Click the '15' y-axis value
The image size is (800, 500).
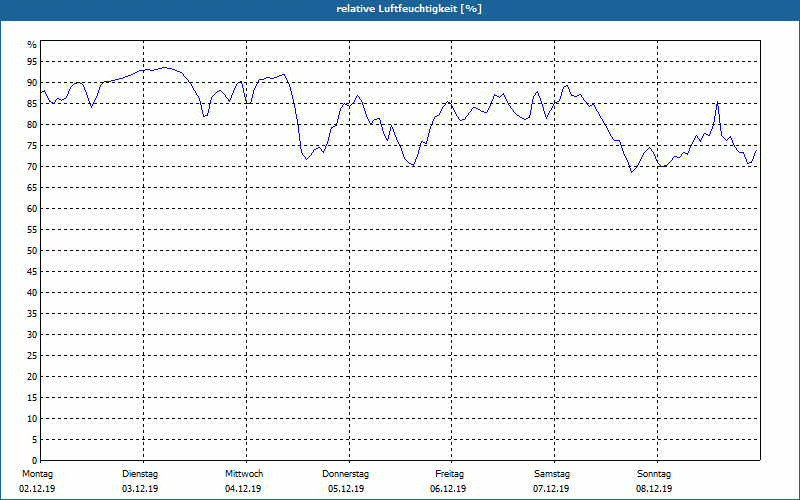pyautogui.click(x=32, y=397)
